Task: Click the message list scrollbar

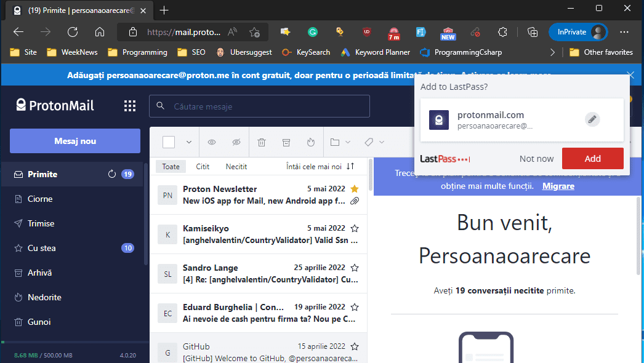Action: (371, 175)
